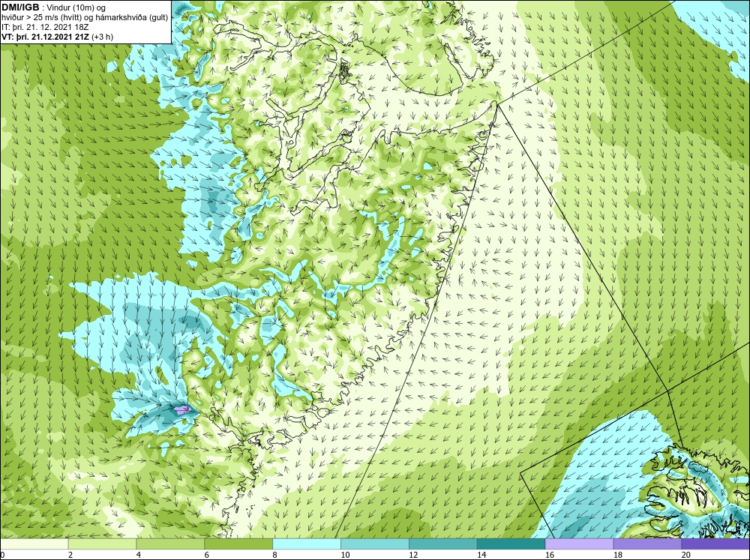Click the 'hviður > 25 m/s (hvítt)' legend line

(x=85, y=18)
